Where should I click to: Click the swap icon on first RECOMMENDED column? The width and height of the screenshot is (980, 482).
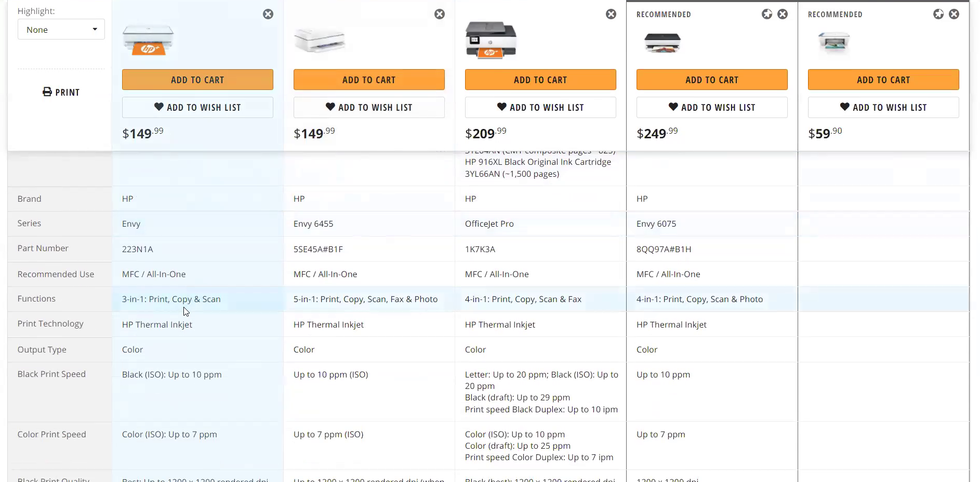766,14
